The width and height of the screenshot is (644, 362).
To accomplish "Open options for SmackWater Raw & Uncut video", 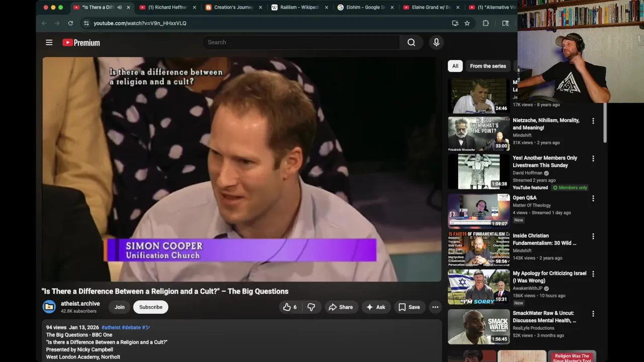I will (593, 314).
